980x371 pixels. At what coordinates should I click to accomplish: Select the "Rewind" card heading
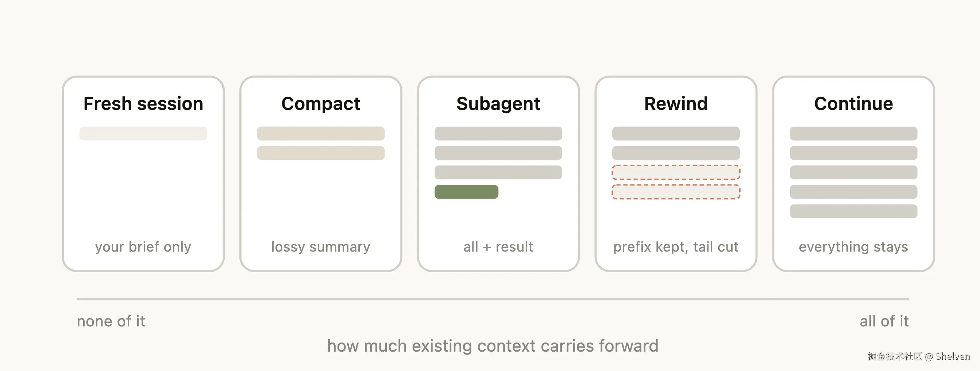click(x=676, y=104)
